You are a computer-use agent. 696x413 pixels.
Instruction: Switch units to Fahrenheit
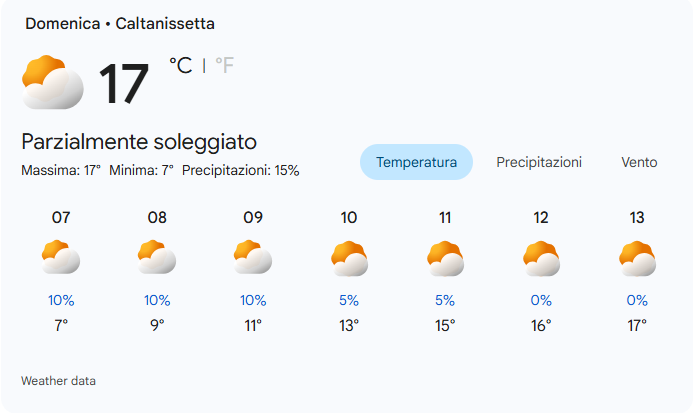coord(225,66)
